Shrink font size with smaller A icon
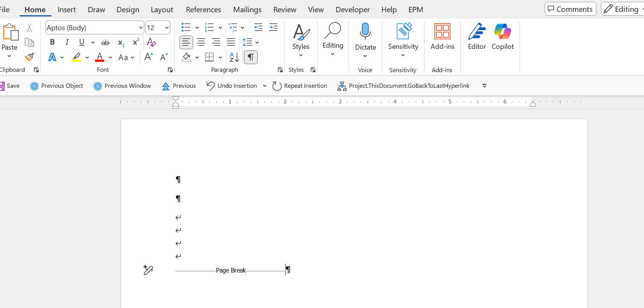 click(x=164, y=57)
